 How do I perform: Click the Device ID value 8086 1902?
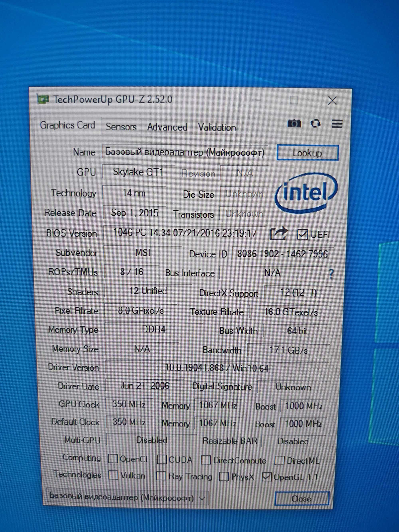click(282, 254)
